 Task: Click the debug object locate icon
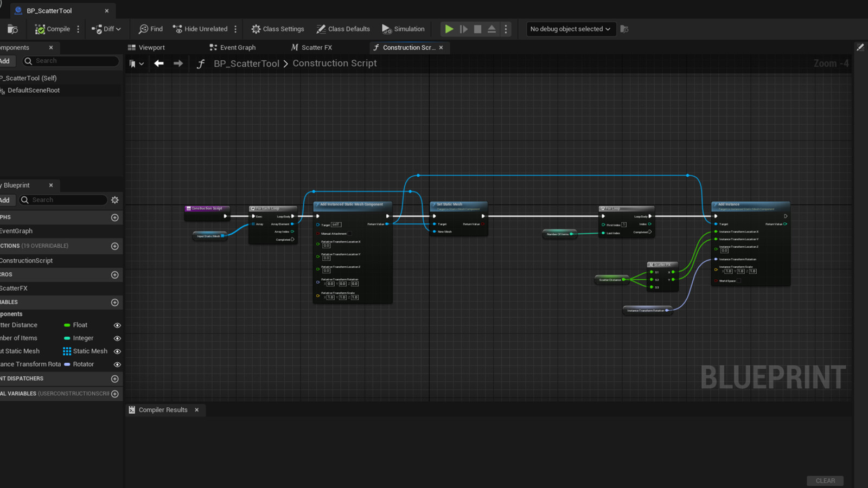624,29
